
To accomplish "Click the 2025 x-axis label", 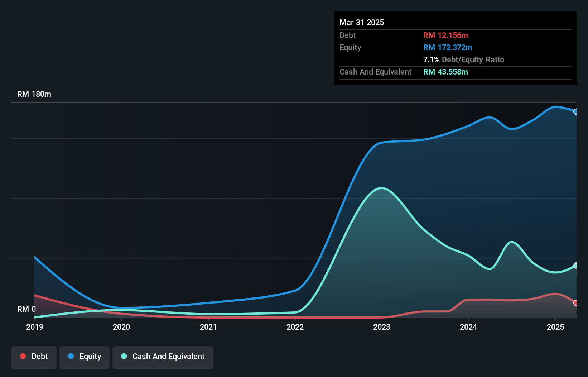I will point(555,327).
